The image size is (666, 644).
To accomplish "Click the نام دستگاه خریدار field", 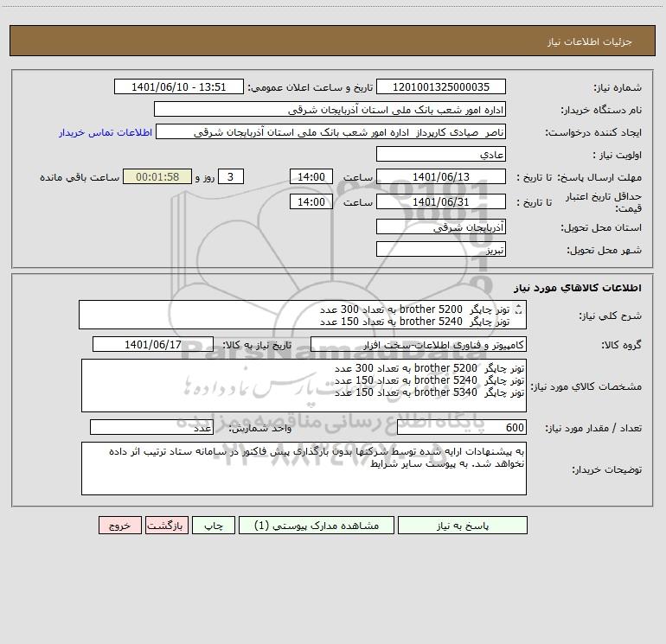I will point(330,109).
